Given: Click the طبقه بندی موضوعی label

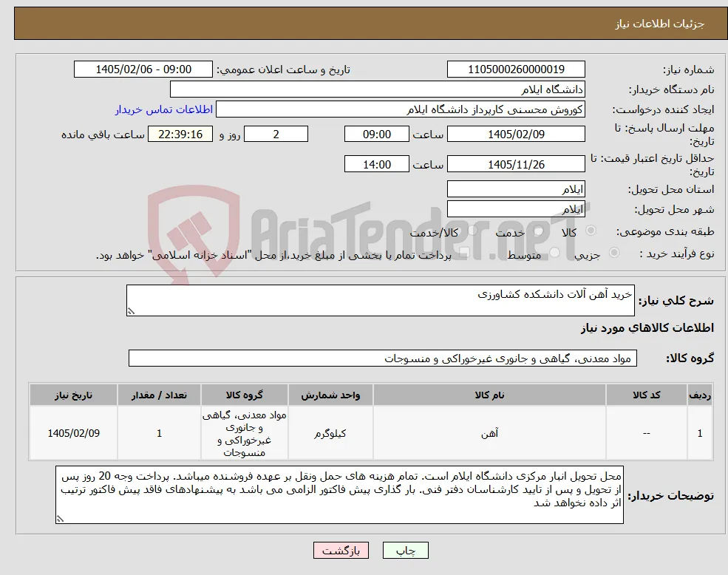Looking at the screenshot, I should pyautogui.click(x=665, y=231).
